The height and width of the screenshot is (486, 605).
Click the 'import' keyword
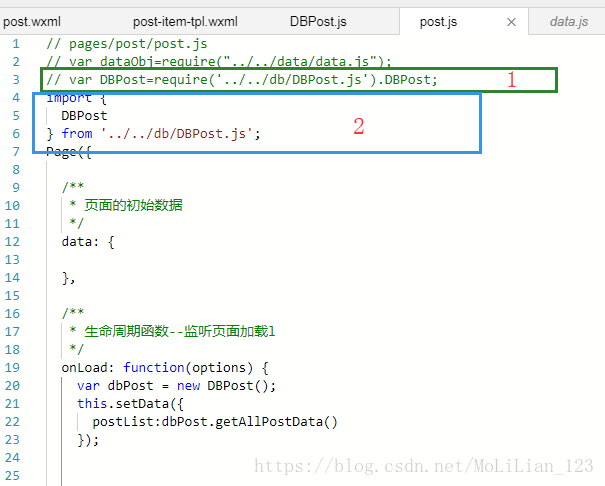69,98
